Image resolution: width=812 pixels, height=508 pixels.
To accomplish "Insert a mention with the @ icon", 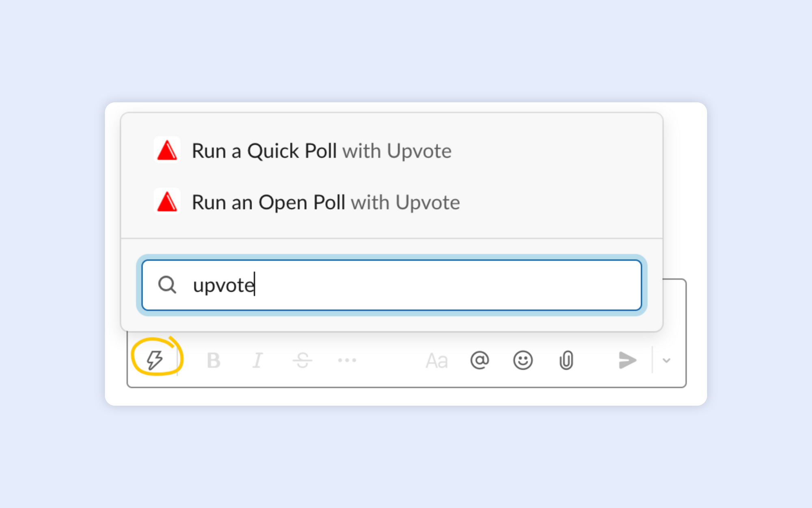I will click(479, 360).
